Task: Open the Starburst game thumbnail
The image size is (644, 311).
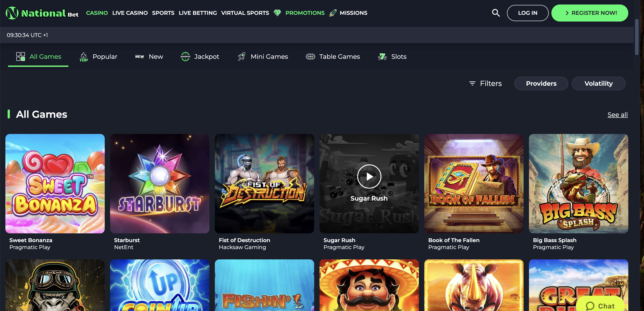Action: point(159,183)
